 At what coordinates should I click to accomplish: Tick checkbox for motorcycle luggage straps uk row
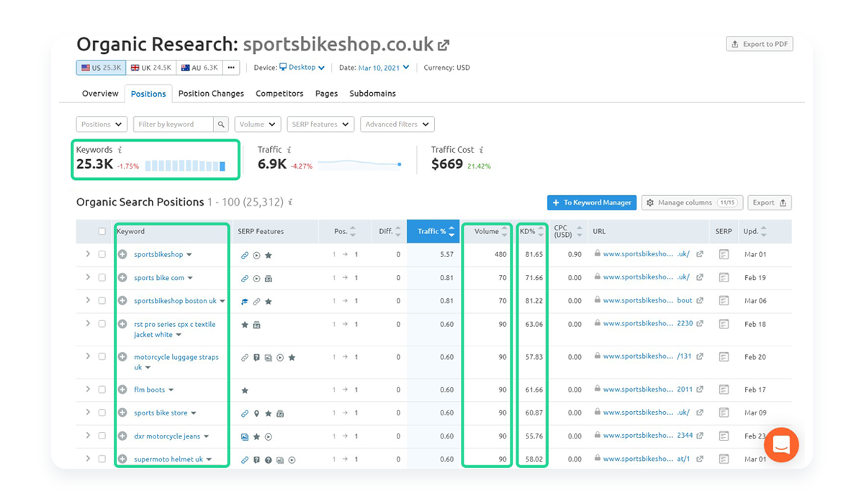click(x=102, y=356)
